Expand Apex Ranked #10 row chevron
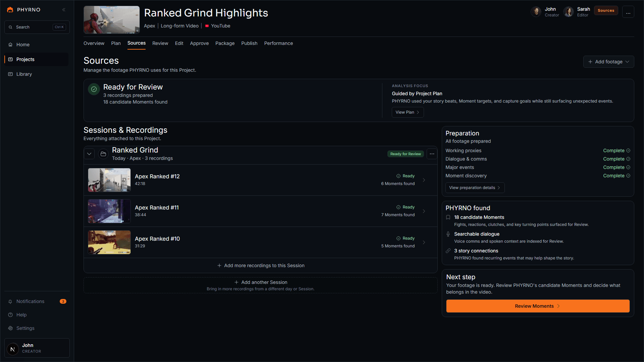This screenshot has height=362, width=644. [424, 242]
